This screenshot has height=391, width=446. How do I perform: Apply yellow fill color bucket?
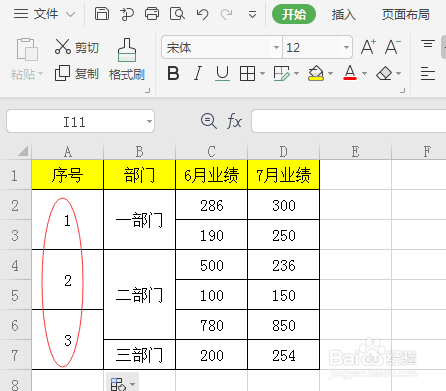tap(316, 73)
